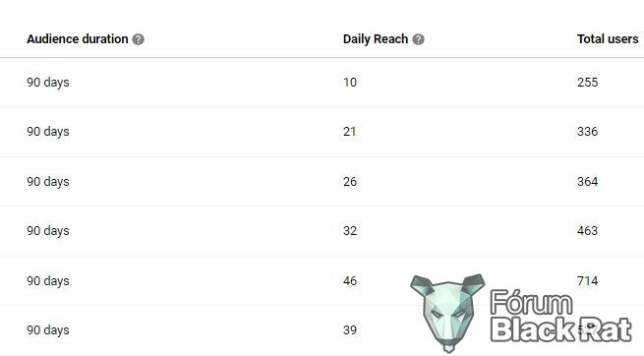Select the row with Daily Reach 21

click(322, 132)
